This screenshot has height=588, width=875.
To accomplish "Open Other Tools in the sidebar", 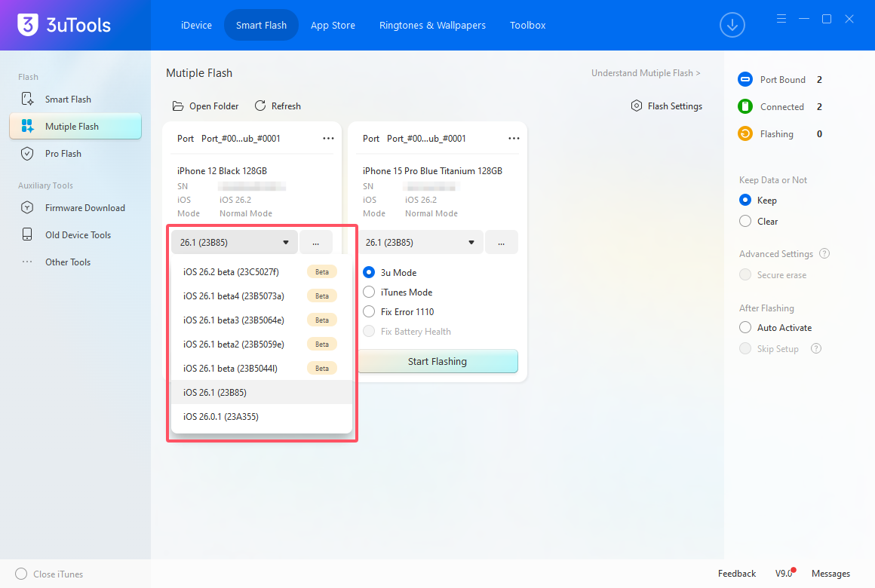I will (69, 262).
